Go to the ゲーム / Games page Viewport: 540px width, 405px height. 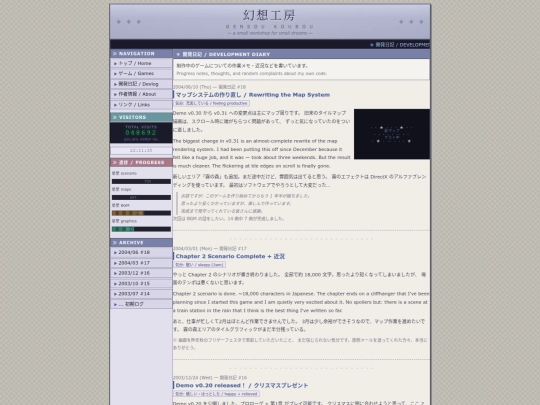[x=141, y=74]
